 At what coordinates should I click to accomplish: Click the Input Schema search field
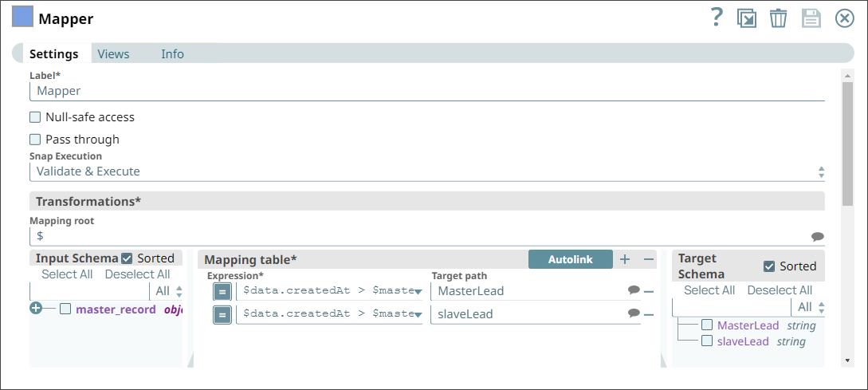[x=89, y=291]
